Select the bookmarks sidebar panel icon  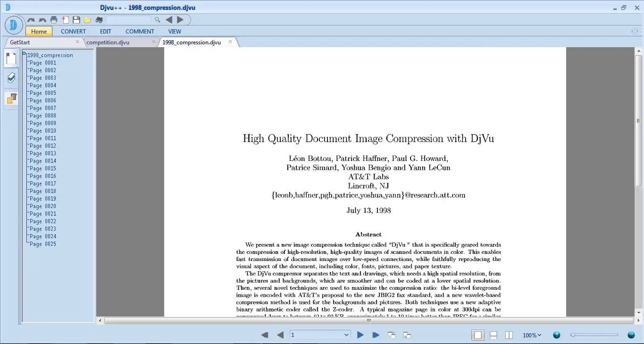[11, 78]
